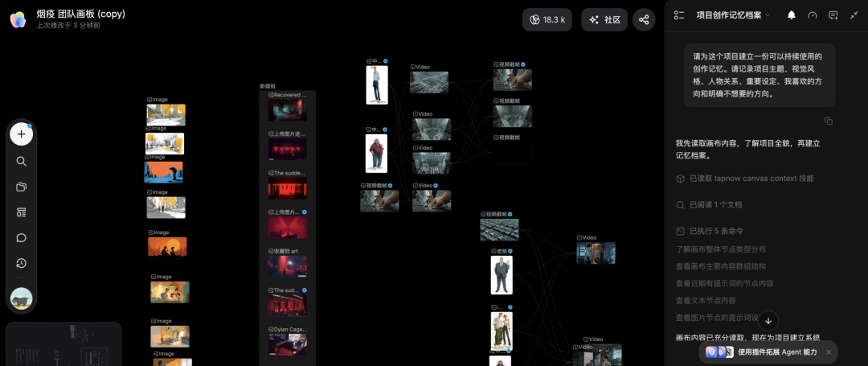Collapse the agent panel with arrows icon

(854, 15)
